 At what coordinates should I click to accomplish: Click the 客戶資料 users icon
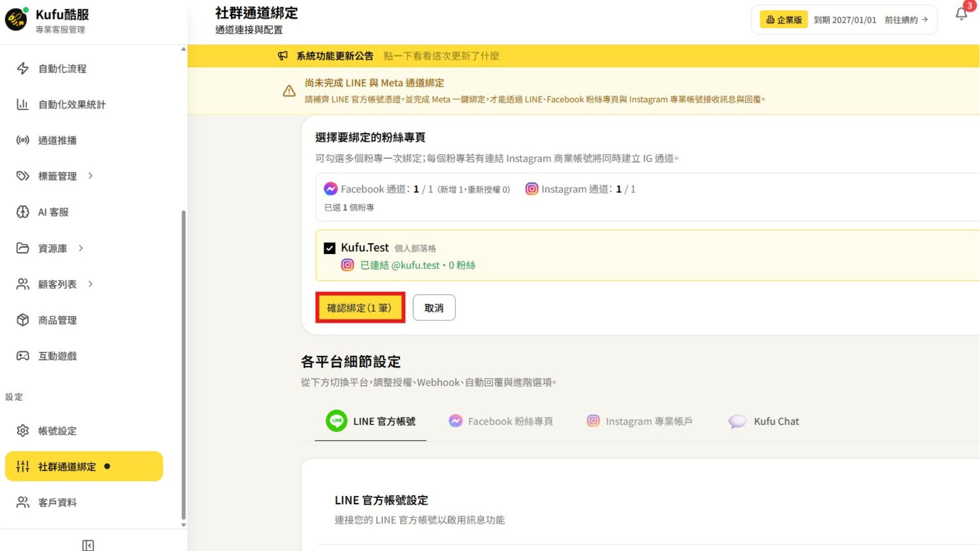pos(22,503)
